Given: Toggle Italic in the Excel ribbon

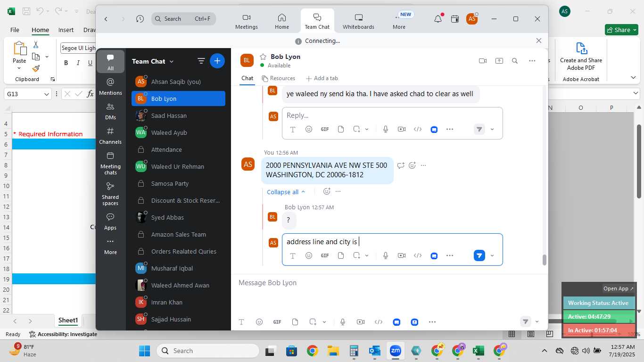Looking at the screenshot, I should pos(78,63).
